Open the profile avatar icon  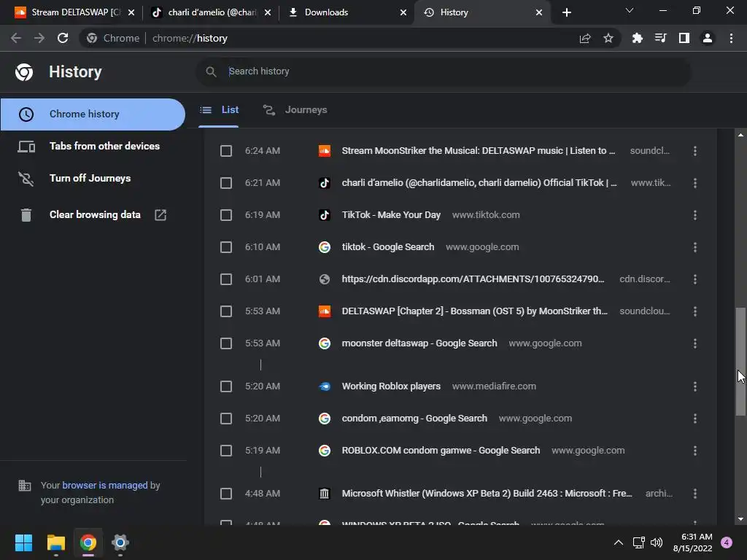click(708, 38)
